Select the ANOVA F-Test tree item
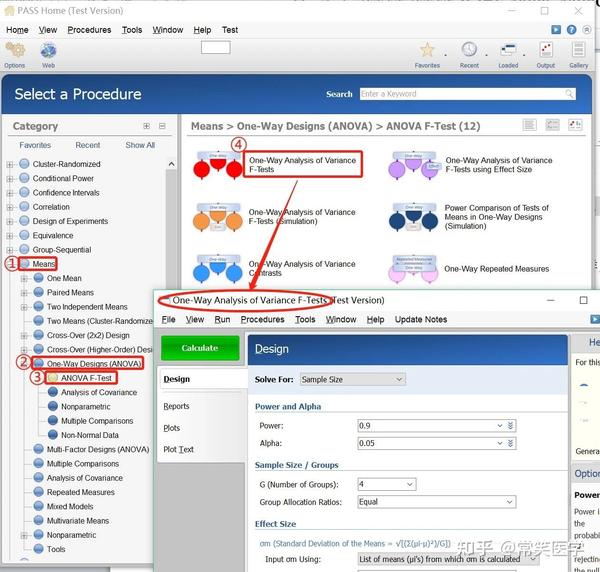600x572 pixels. pos(86,378)
